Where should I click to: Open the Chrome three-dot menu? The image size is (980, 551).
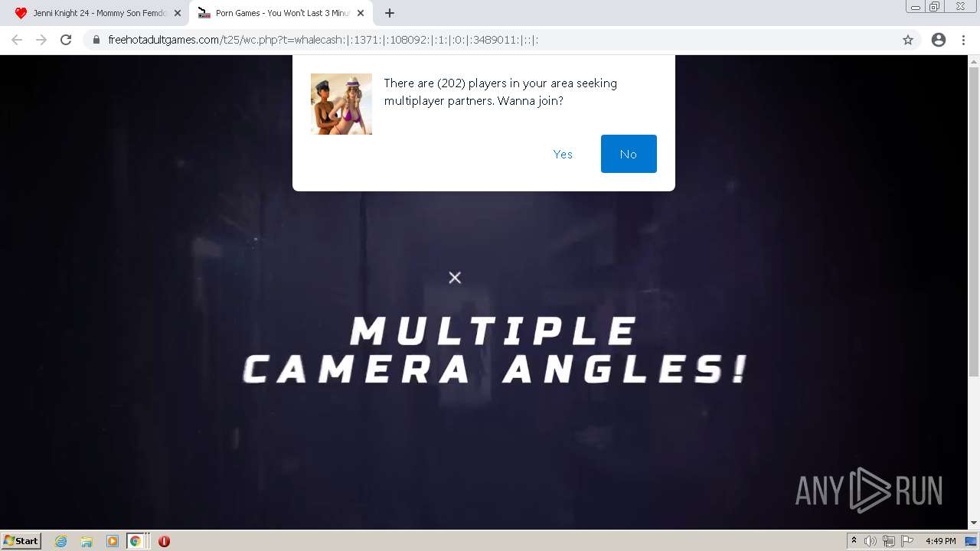pos(963,40)
